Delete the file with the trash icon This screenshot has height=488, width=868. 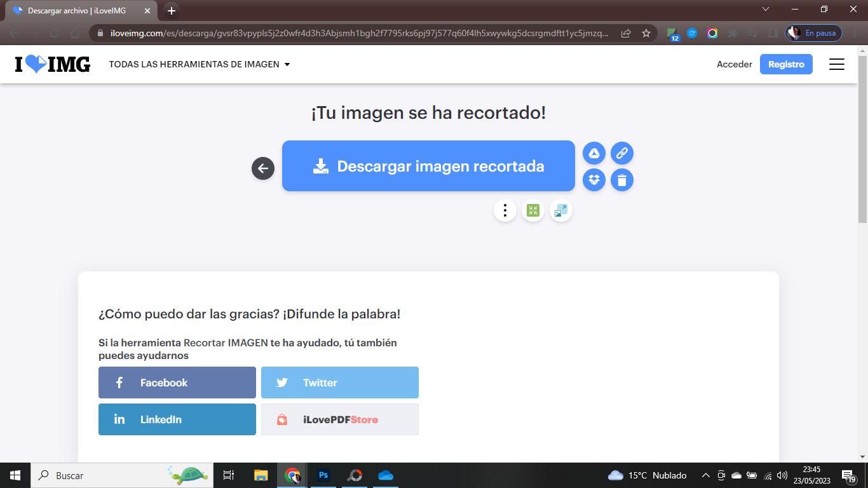coord(622,180)
